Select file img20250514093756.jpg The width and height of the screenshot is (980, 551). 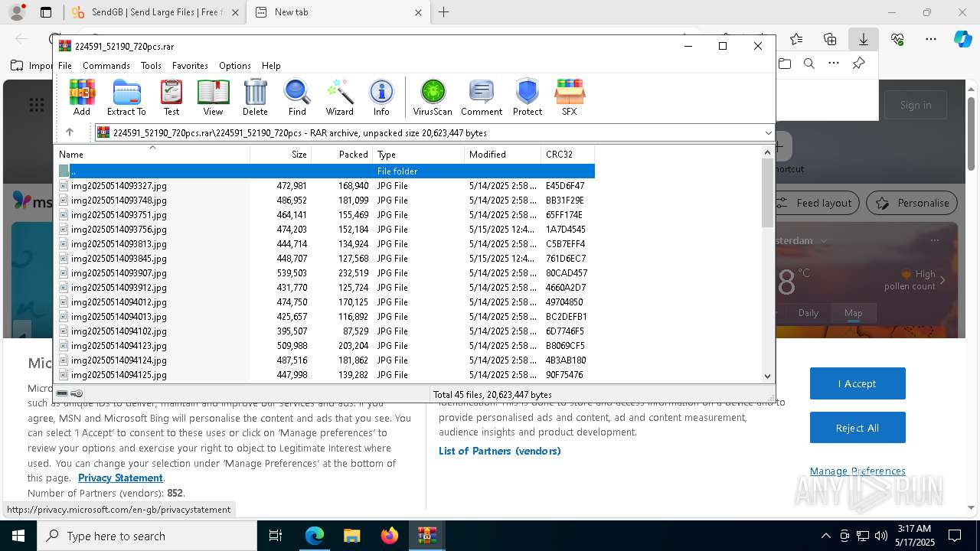click(x=325, y=230)
